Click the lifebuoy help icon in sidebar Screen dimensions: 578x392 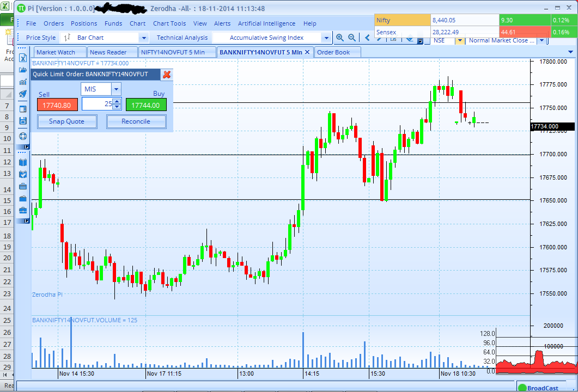23,136
